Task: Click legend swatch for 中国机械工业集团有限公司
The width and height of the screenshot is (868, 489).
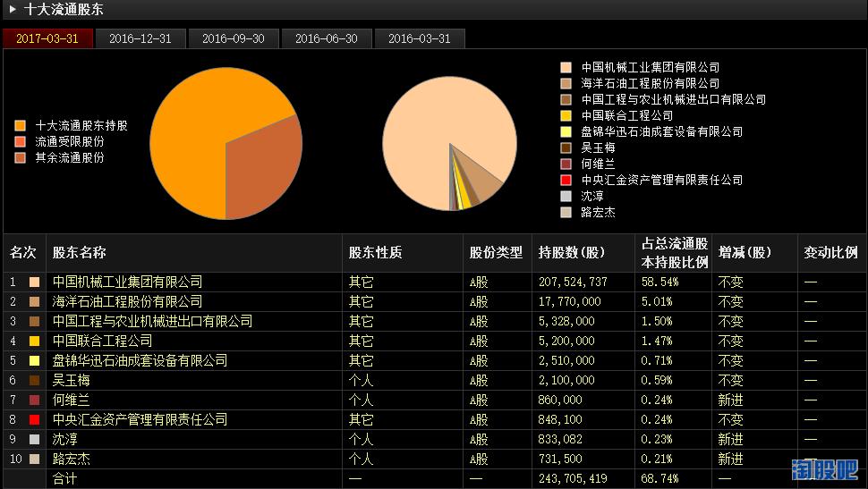Action: pos(566,67)
